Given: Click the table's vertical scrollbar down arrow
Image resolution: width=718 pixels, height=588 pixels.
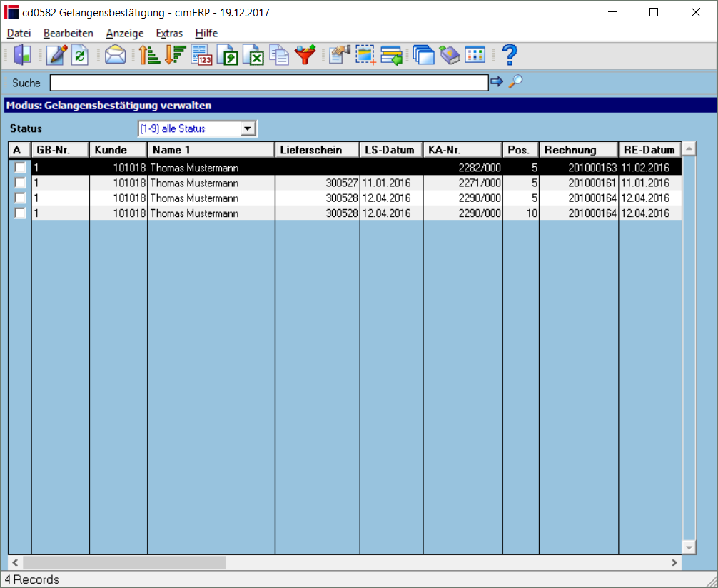Looking at the screenshot, I should [x=689, y=547].
